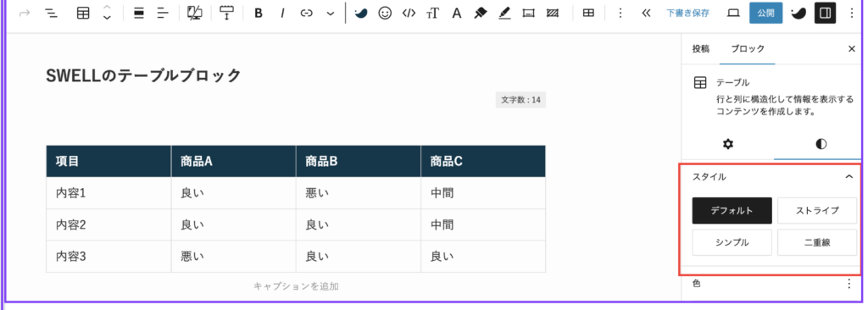Select the ストライプ table style

coord(817,210)
